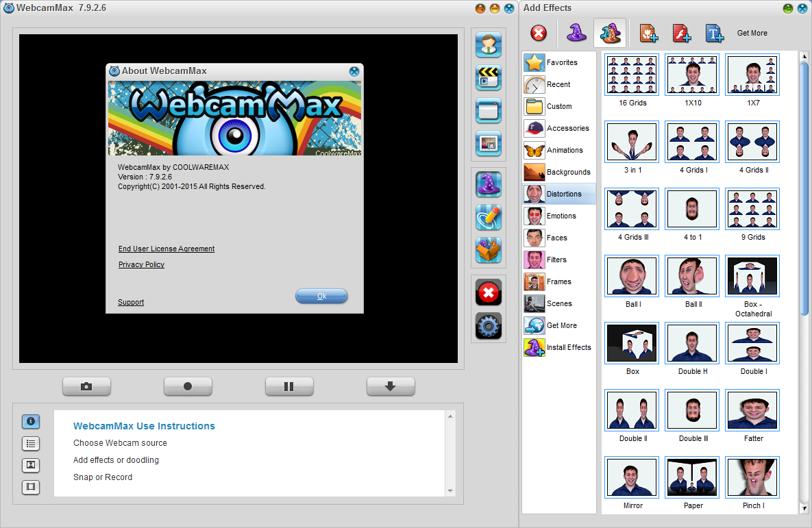812x528 pixels.
Task: Click Get More in the Add Effects toolbar
Action: (x=752, y=33)
